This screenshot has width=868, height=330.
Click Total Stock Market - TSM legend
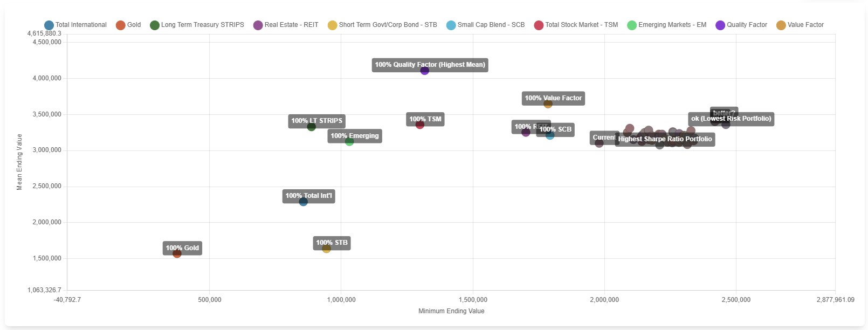(576, 25)
